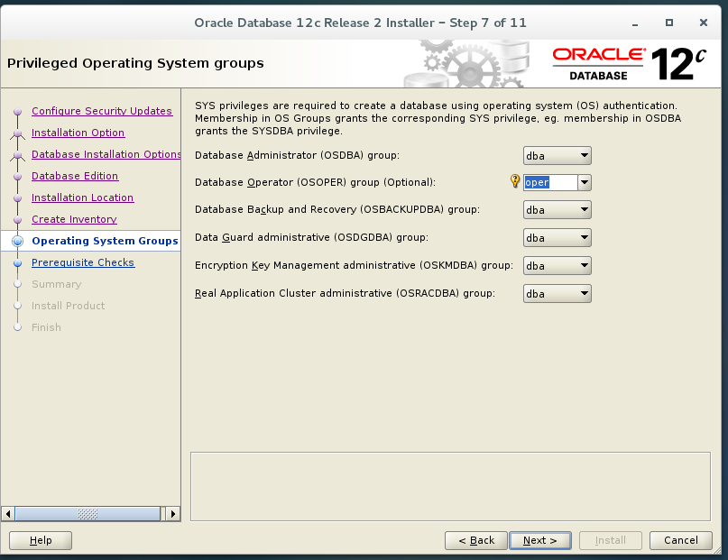Cancel the Oracle installation
The image size is (728, 560).
pos(680,540)
